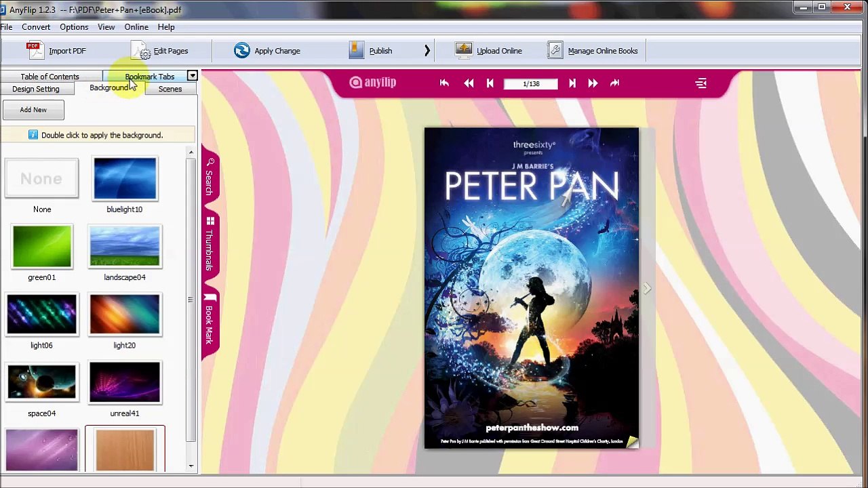
Task: Select the unreal41 background thumbnail
Action: point(125,382)
